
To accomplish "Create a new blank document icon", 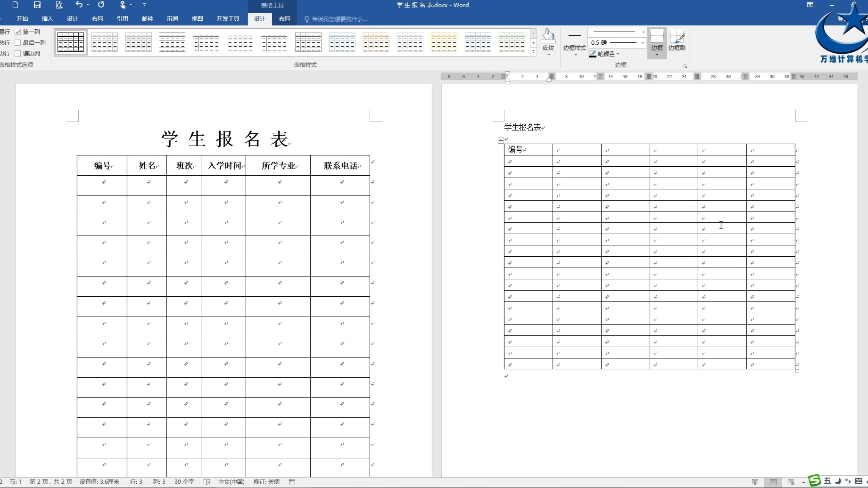I will click(x=15, y=5).
